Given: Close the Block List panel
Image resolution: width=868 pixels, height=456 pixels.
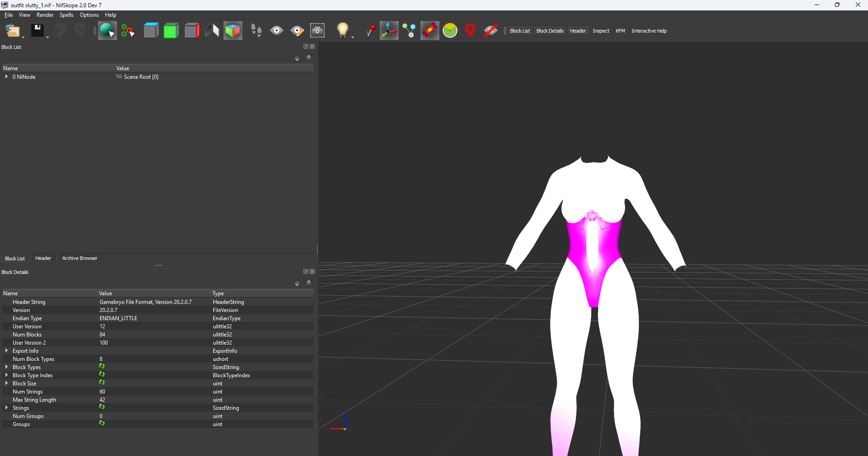Looking at the screenshot, I should coord(312,47).
